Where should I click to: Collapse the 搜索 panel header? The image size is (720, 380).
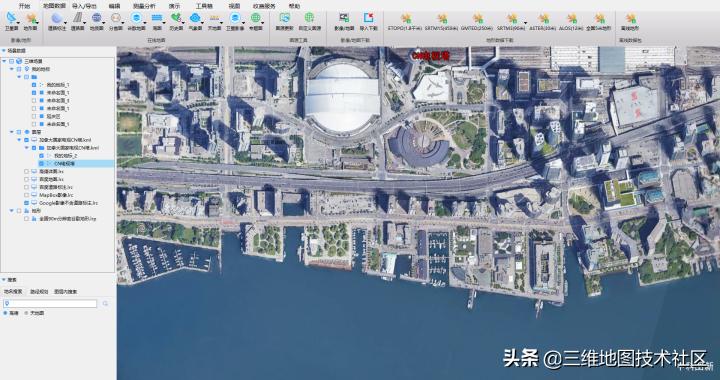pyautogui.click(x=4, y=279)
